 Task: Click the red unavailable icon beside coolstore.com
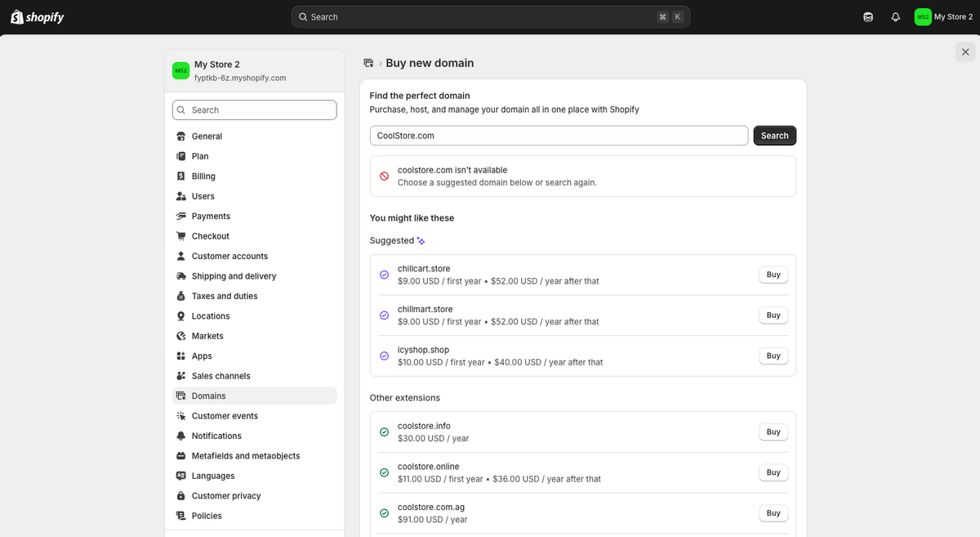385,177
